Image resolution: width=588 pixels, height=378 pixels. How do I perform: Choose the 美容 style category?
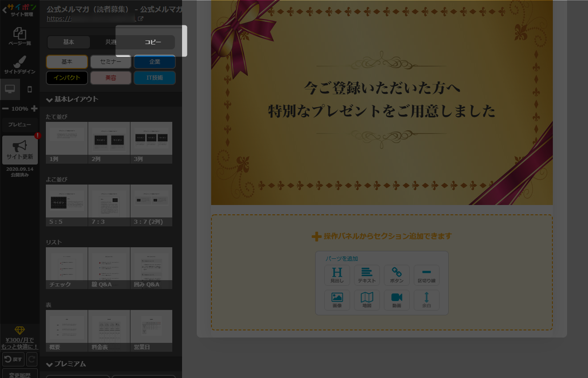(111, 77)
